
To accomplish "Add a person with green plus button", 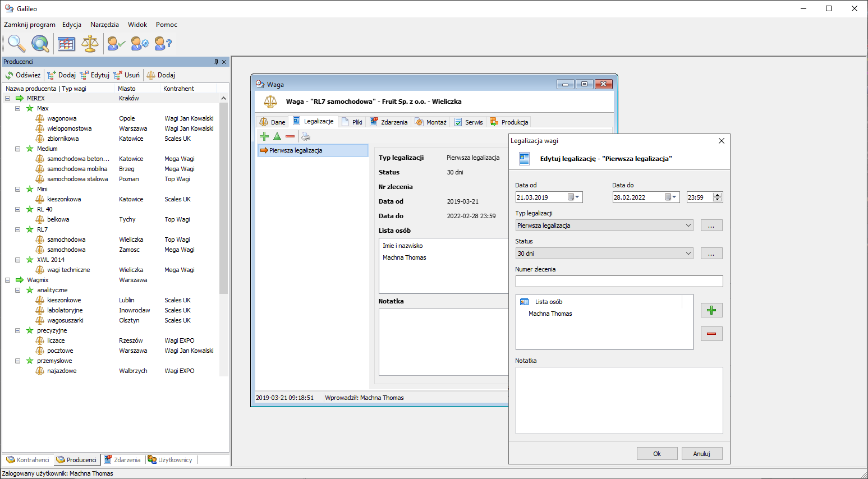I will coord(711,310).
